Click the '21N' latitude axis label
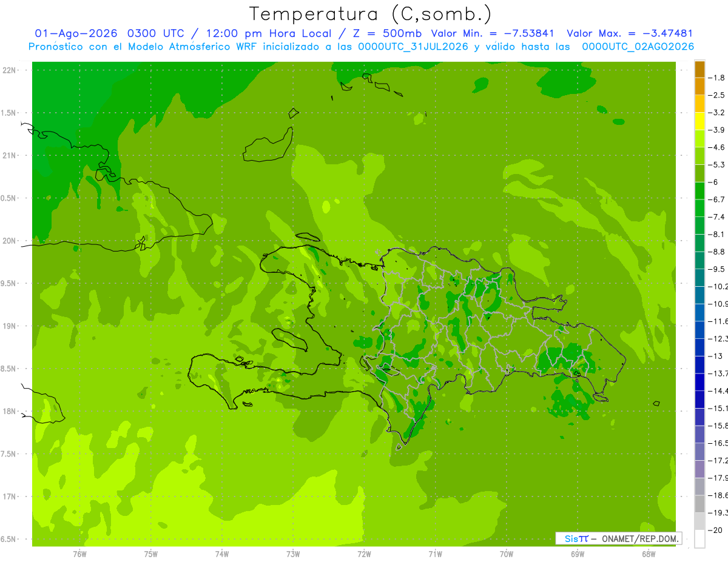This screenshot has width=728, height=562. point(10,156)
